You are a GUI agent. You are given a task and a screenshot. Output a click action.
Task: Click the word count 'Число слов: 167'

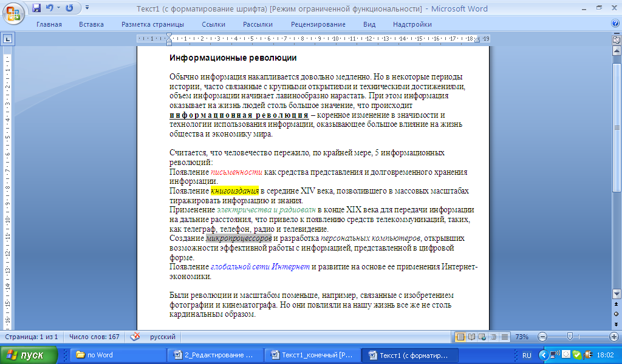pos(94,337)
